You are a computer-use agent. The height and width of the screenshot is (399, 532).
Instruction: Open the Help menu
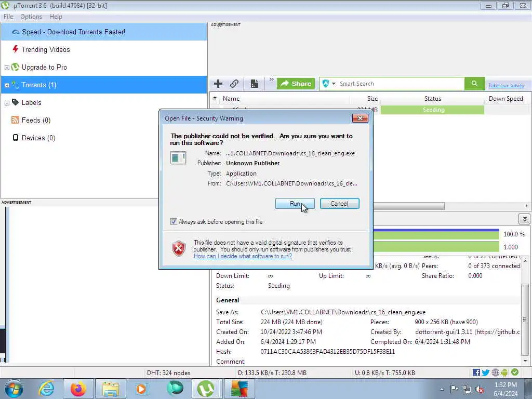tap(56, 17)
